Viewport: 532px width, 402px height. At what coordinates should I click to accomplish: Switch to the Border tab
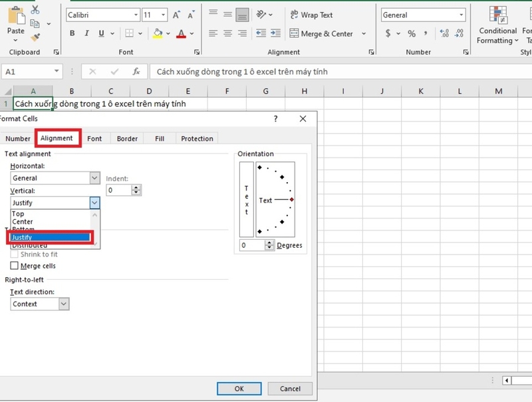pyautogui.click(x=127, y=139)
